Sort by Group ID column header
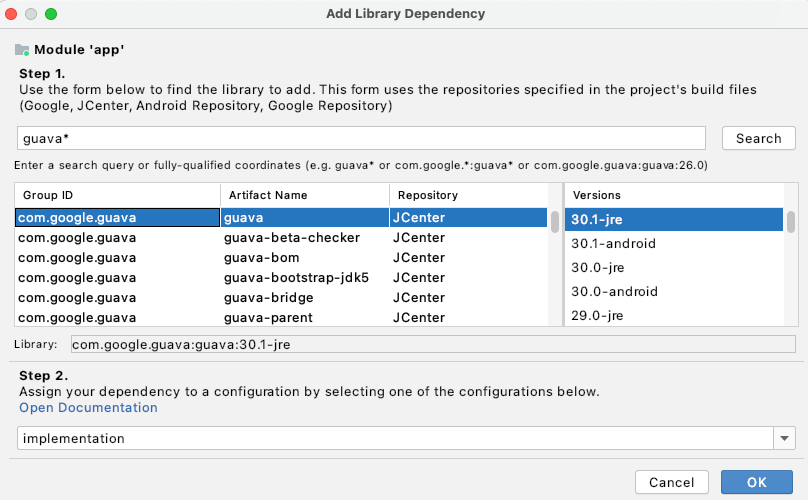 117,195
